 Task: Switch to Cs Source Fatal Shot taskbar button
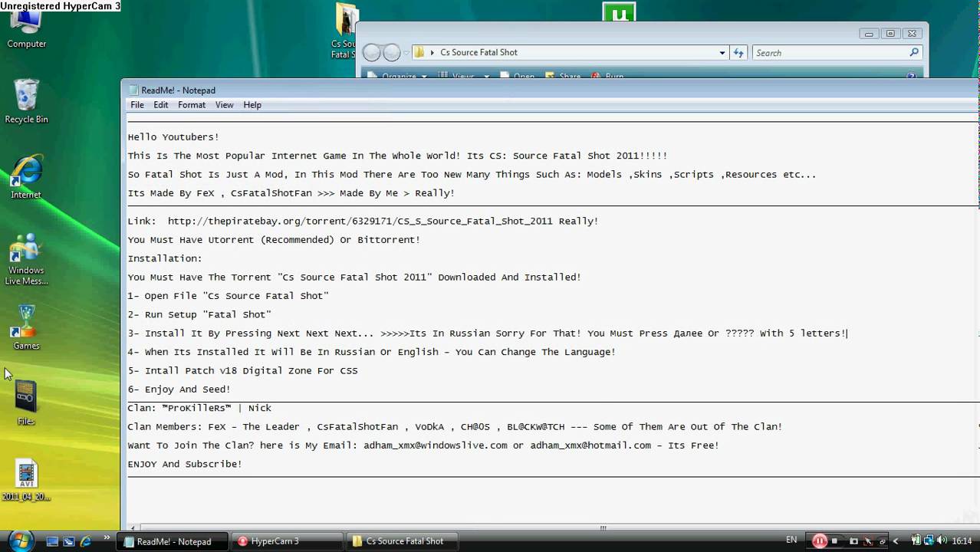[402, 541]
